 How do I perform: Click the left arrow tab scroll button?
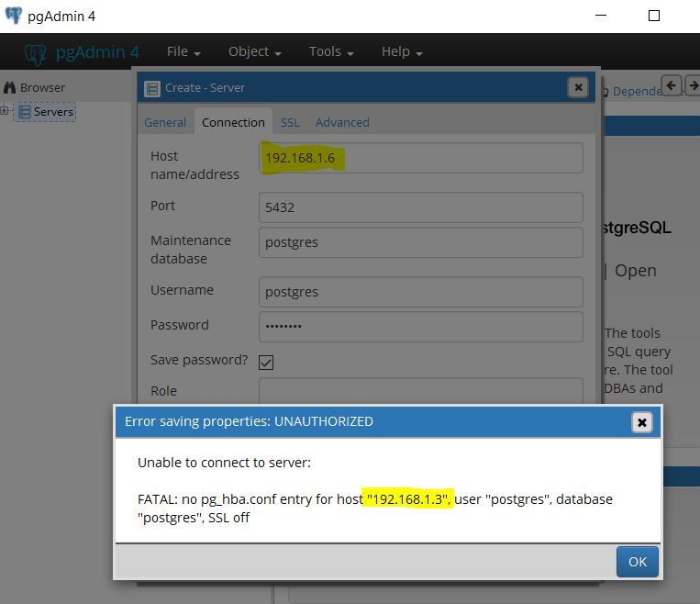[x=671, y=84]
